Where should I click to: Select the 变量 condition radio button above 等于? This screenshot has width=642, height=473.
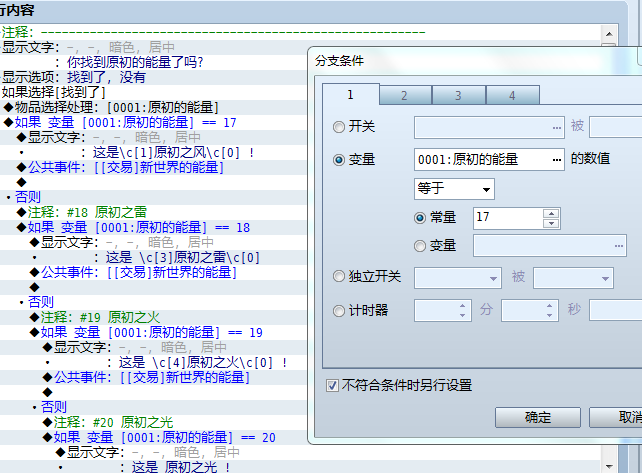[339, 160]
